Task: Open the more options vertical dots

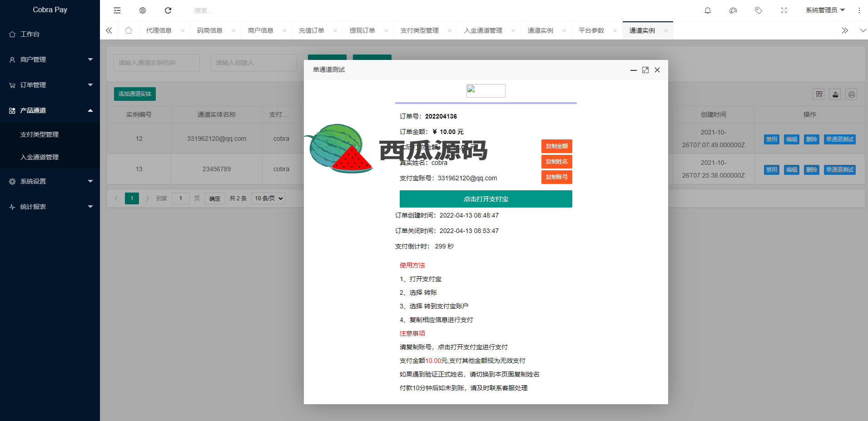Action: tap(859, 10)
